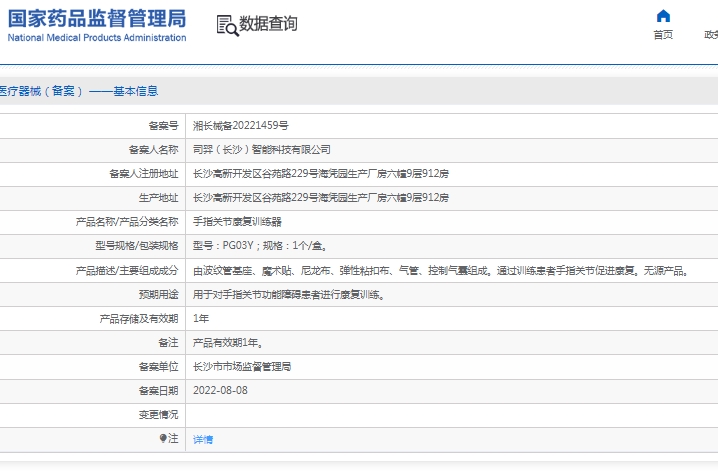
Task: Go to the home page icon
Action: [x=663, y=16]
